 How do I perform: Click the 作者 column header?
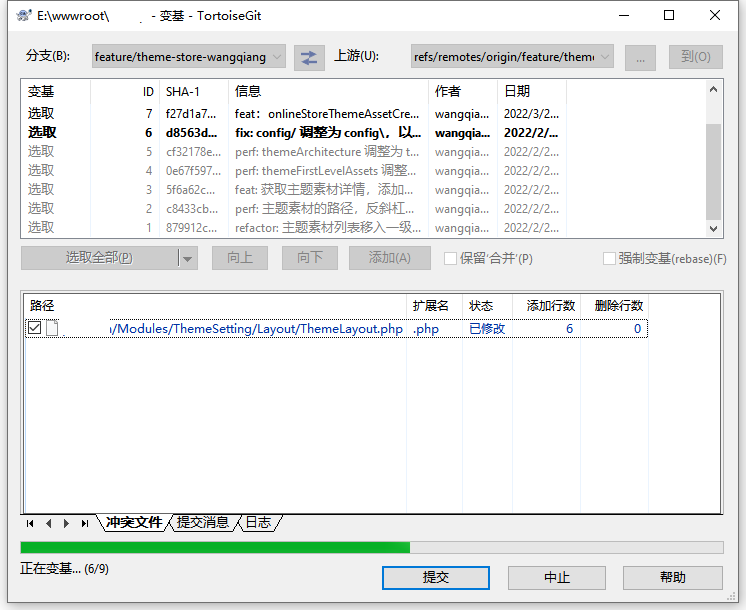(463, 91)
